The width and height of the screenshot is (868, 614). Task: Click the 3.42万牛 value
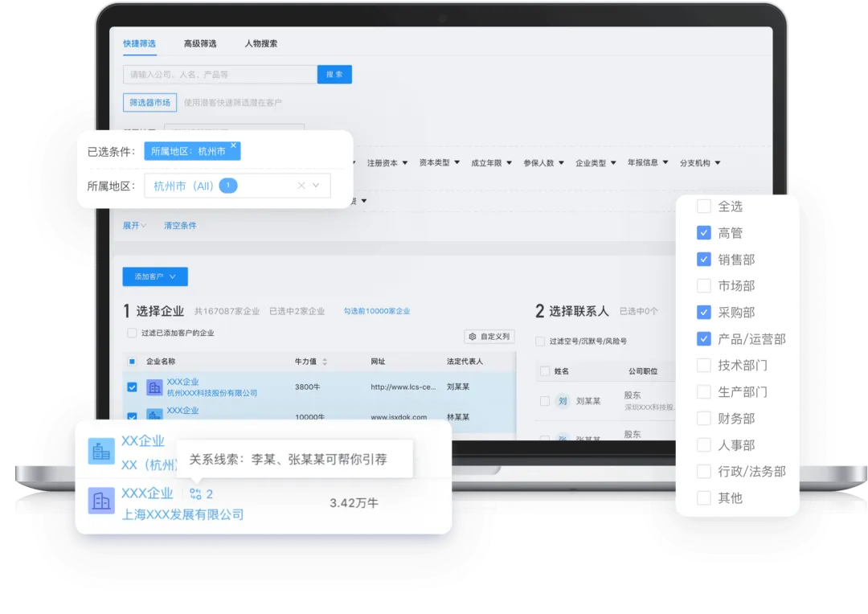point(354,503)
